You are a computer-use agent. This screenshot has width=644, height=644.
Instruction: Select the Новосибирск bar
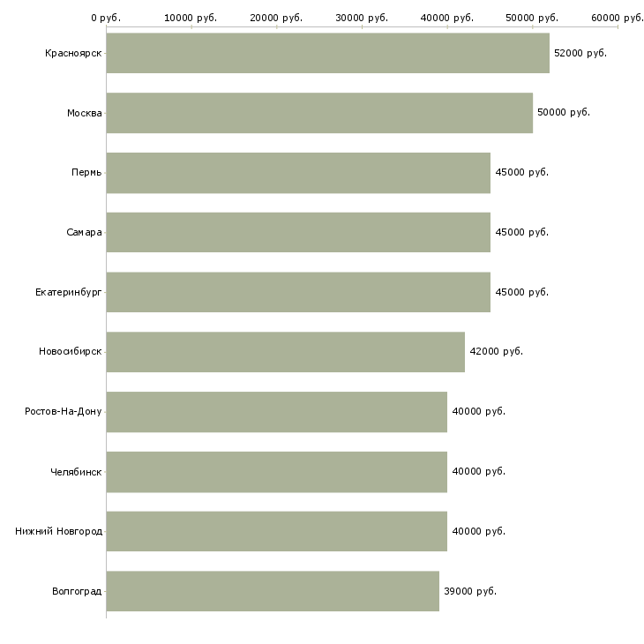point(285,352)
